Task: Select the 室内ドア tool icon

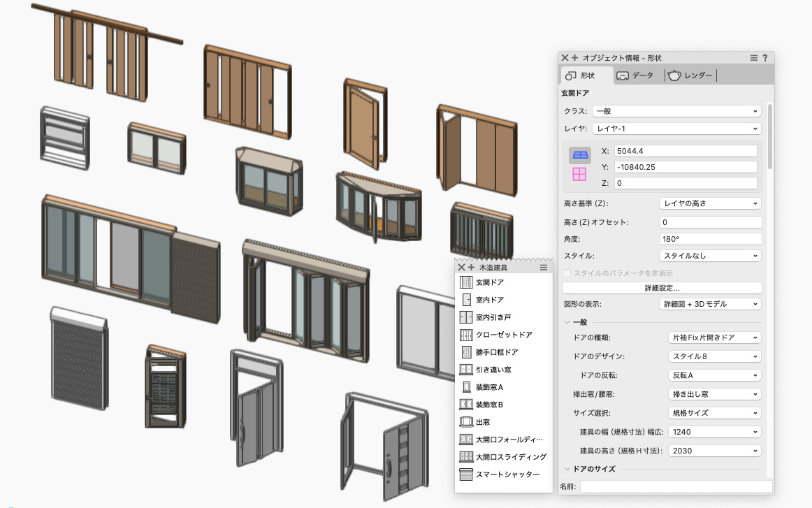Action: (x=466, y=300)
